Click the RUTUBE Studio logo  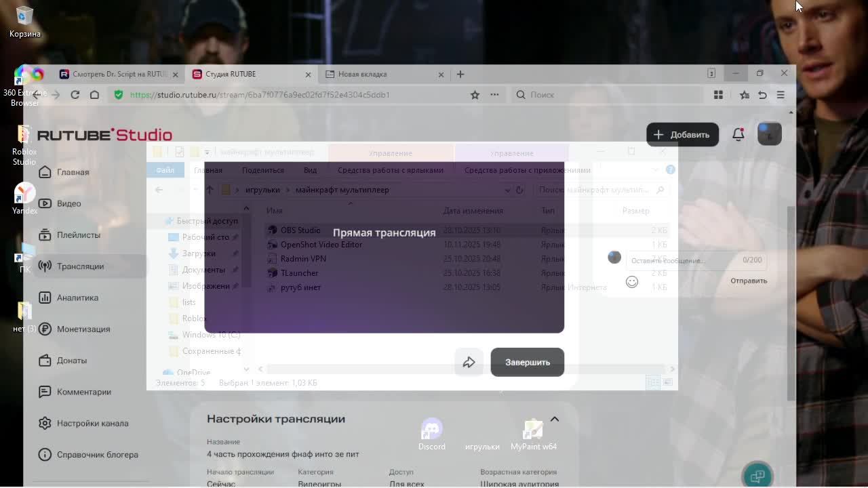[104, 135]
